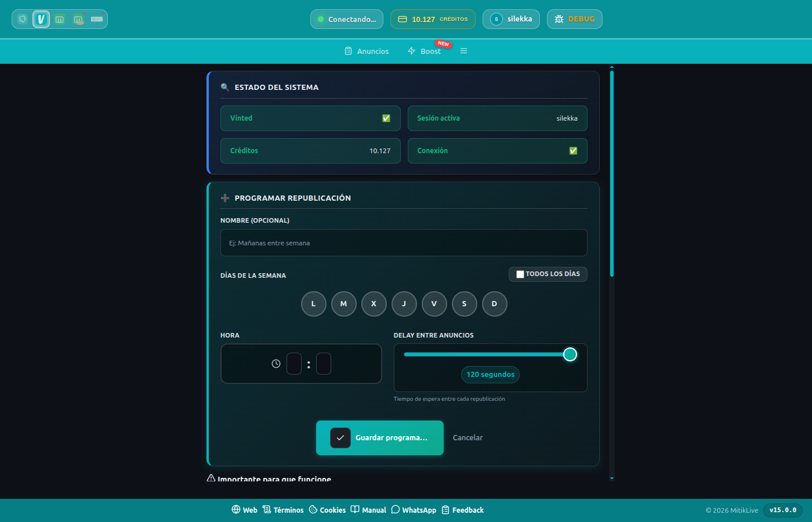Open the Boost tab
Image resolution: width=812 pixels, height=522 pixels.
point(425,51)
